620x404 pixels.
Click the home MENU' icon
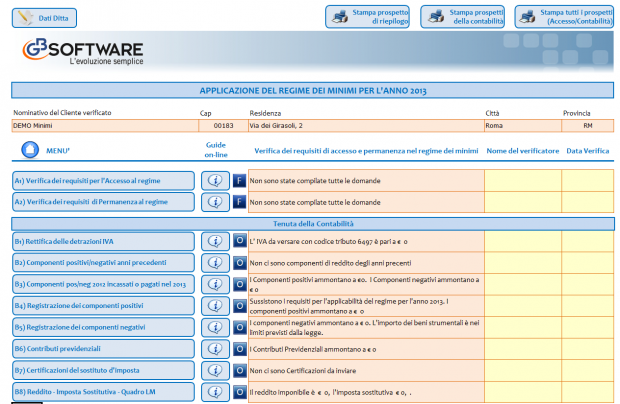(x=30, y=150)
